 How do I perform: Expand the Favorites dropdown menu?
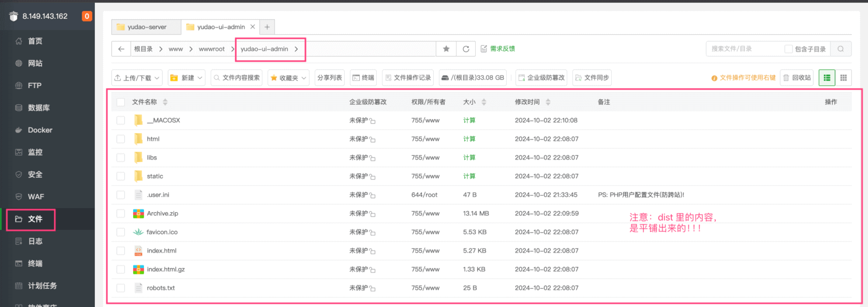pos(288,78)
